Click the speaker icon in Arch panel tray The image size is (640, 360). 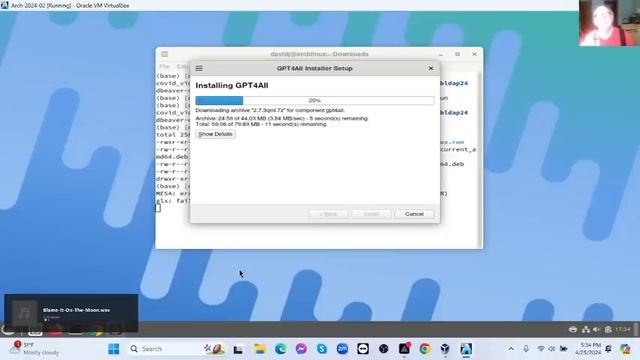[x=597, y=329]
